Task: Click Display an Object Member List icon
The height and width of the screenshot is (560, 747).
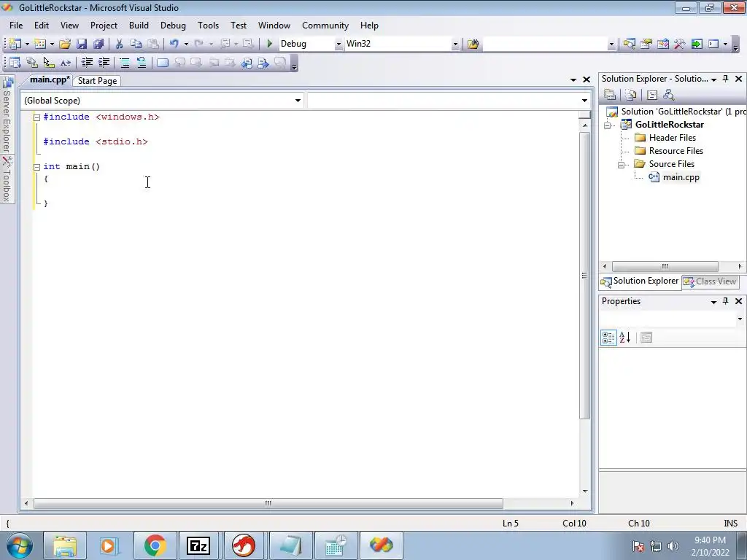Action: [x=15, y=63]
